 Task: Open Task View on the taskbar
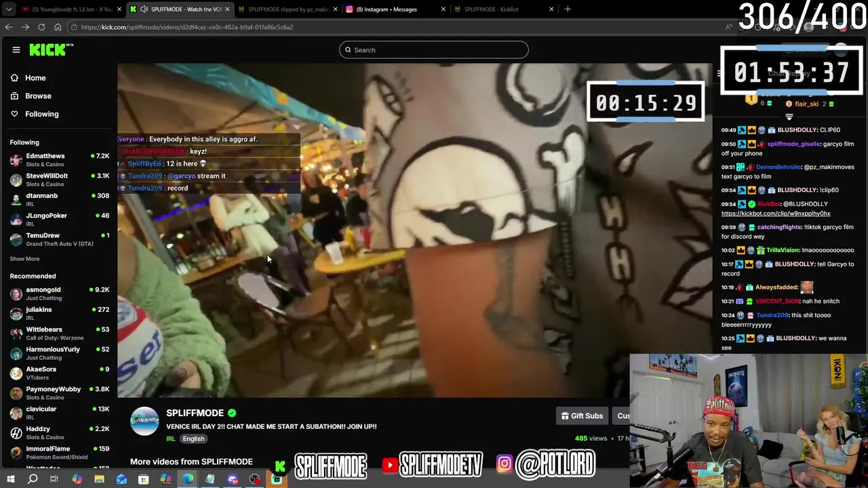[x=54, y=479]
